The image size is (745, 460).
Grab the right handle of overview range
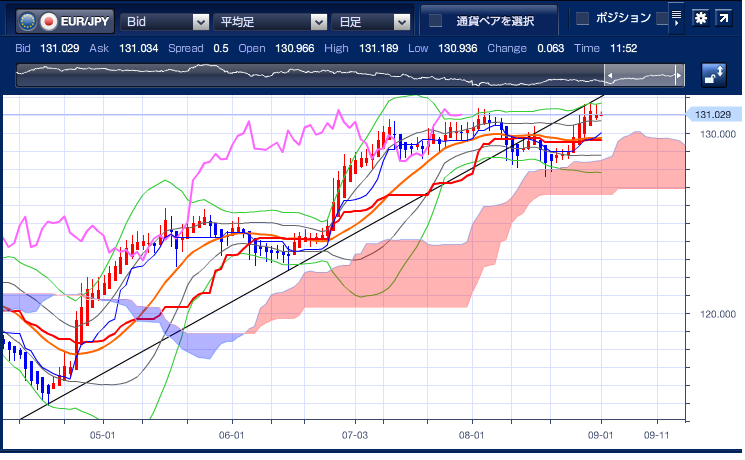tap(678, 76)
